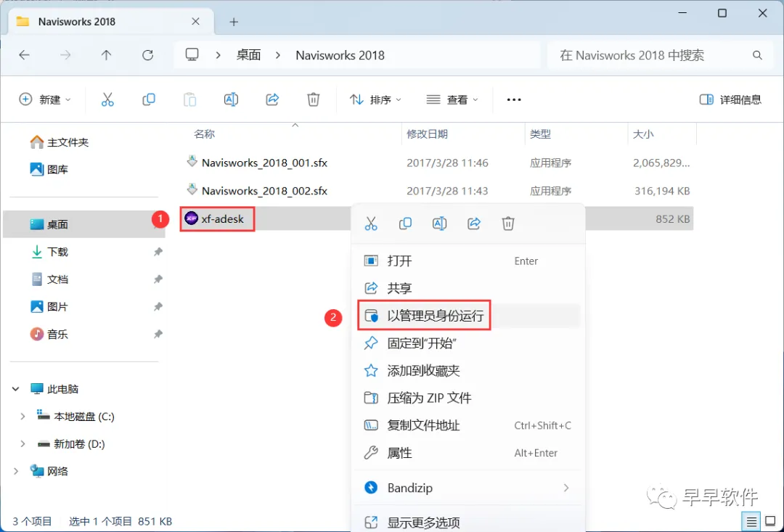Select 固定到"开始" menu entry
This screenshot has width=784, height=532.
(x=468, y=343)
